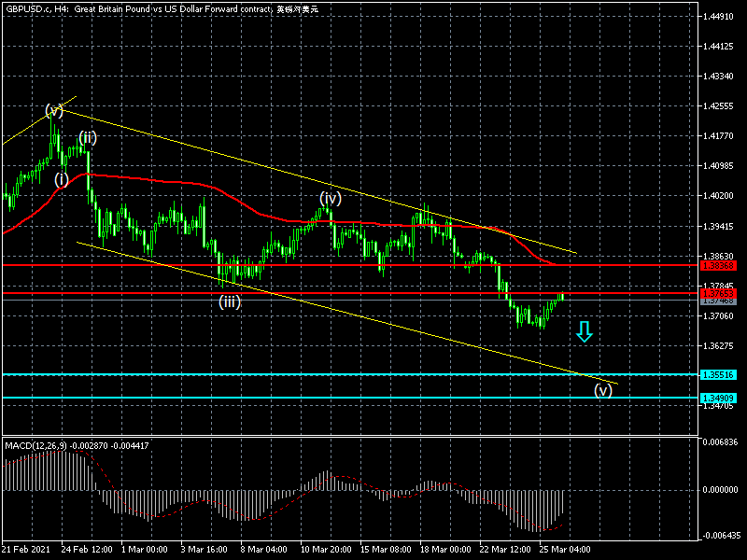Click the 1.40985 price axis label
The image size is (747, 560).
click(718, 166)
